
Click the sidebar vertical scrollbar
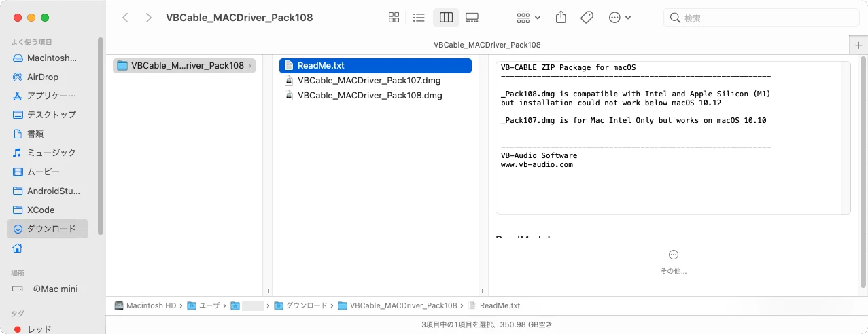click(101, 136)
